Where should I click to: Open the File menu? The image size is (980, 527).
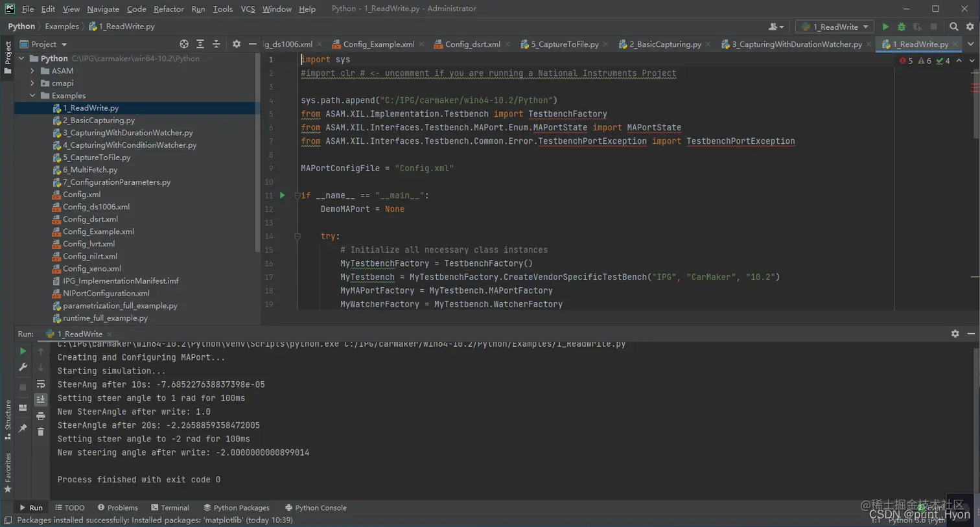(28, 9)
